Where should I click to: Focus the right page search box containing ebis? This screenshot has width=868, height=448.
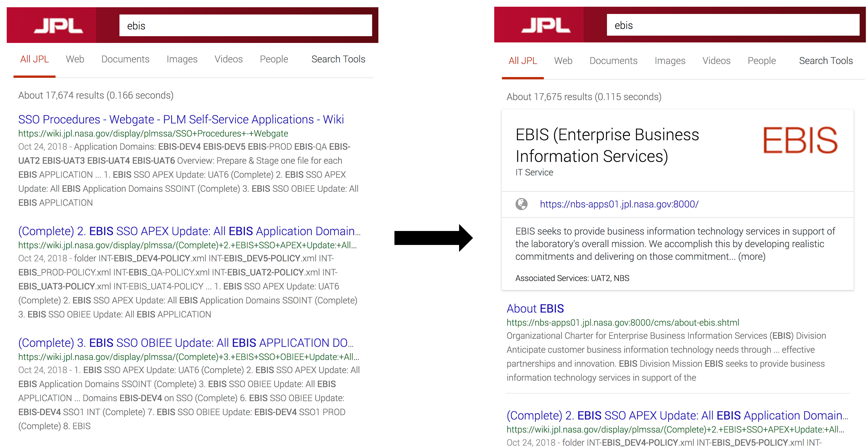point(733,25)
